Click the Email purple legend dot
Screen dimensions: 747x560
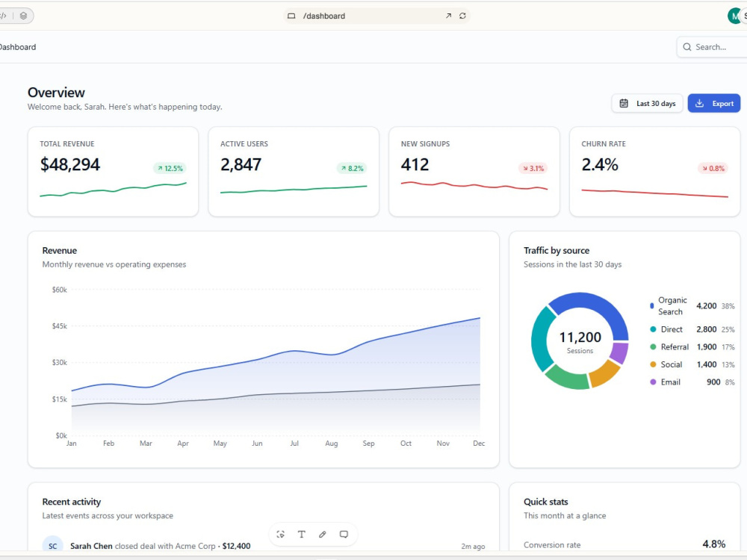(653, 382)
